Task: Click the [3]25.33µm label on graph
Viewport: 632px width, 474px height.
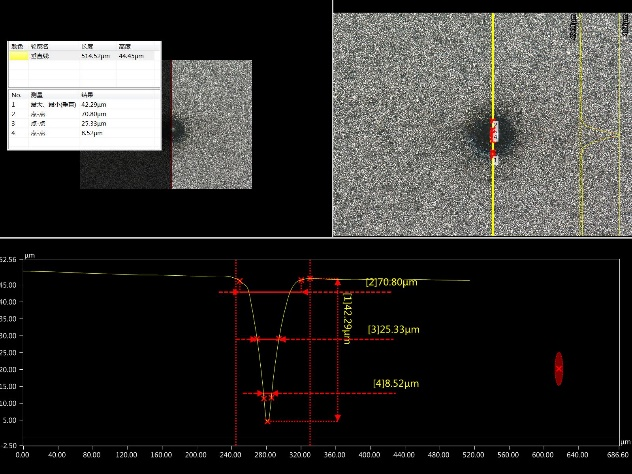Action: [393, 329]
